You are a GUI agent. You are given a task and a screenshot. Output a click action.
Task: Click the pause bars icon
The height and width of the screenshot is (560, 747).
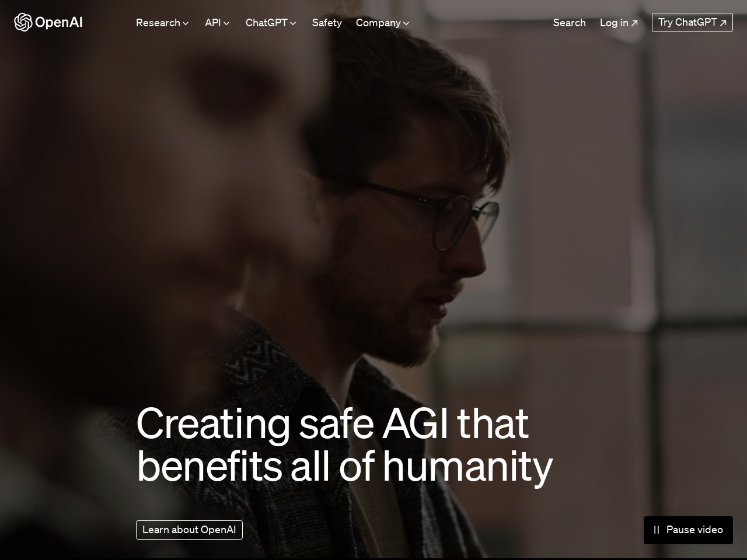tap(657, 530)
